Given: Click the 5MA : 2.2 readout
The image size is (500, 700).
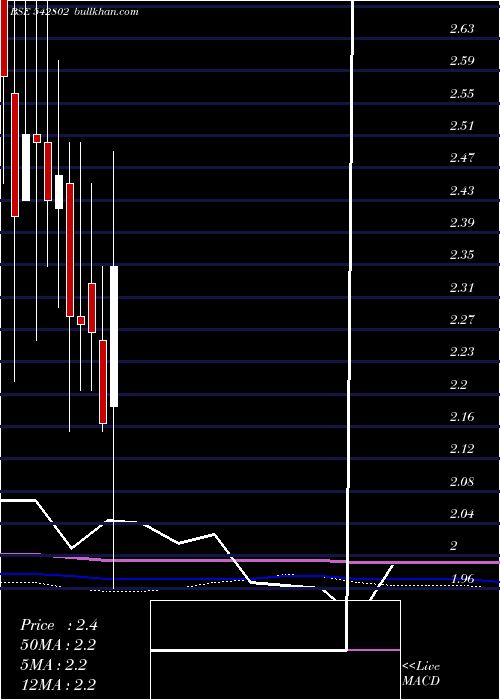Looking at the screenshot, I should pyautogui.click(x=53, y=665).
